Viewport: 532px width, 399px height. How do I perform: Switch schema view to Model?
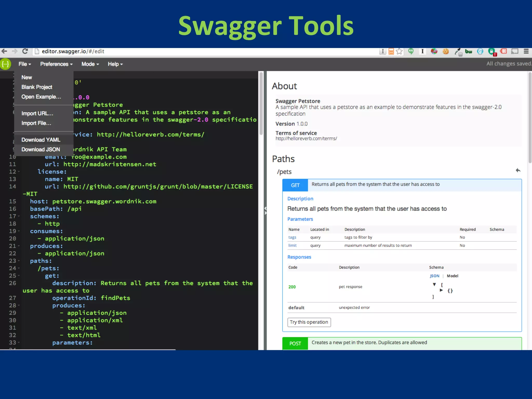453,276
